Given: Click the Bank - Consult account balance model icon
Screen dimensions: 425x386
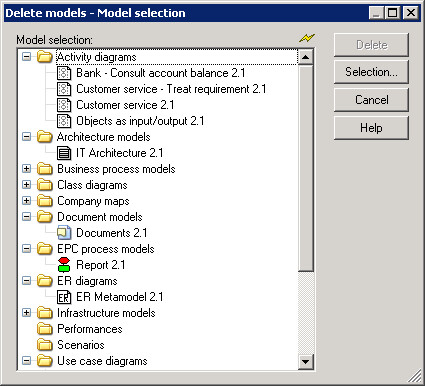Looking at the screenshot, I should point(64,73).
